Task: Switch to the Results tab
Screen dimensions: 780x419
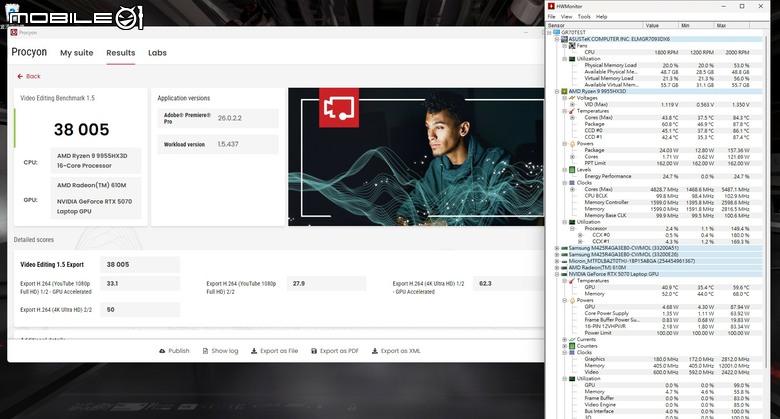Action: pyautogui.click(x=120, y=53)
